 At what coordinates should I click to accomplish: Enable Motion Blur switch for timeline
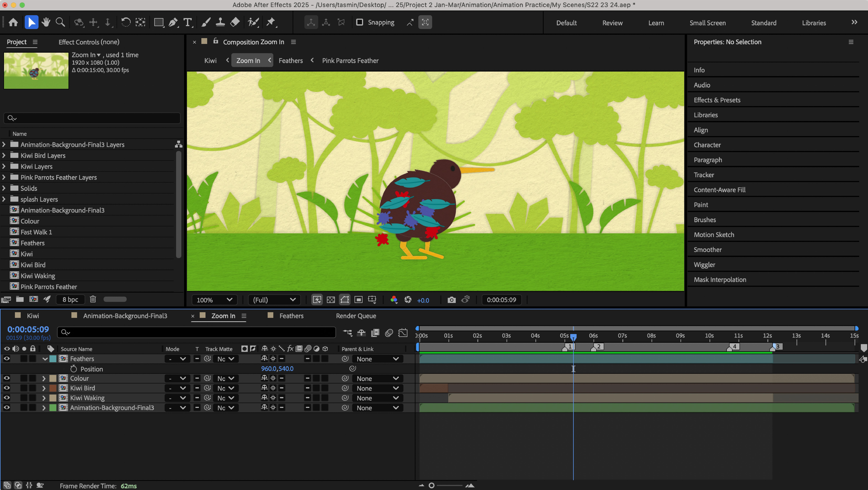pyautogui.click(x=389, y=333)
